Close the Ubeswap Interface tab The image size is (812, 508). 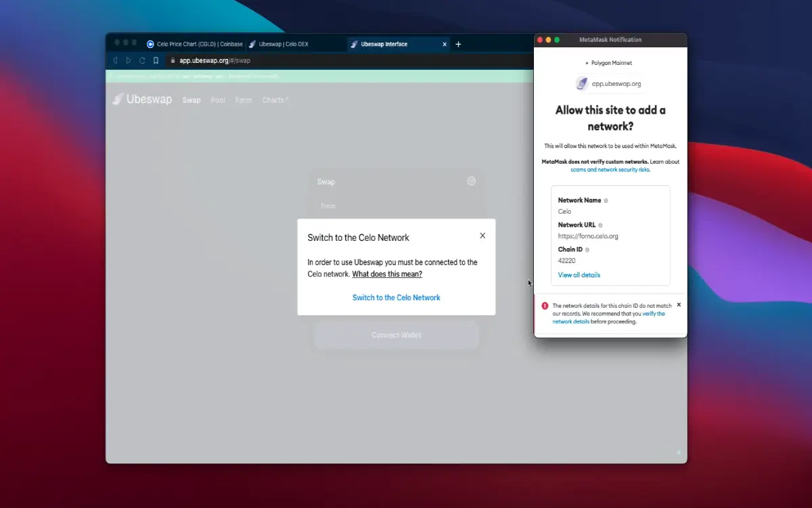click(x=445, y=44)
